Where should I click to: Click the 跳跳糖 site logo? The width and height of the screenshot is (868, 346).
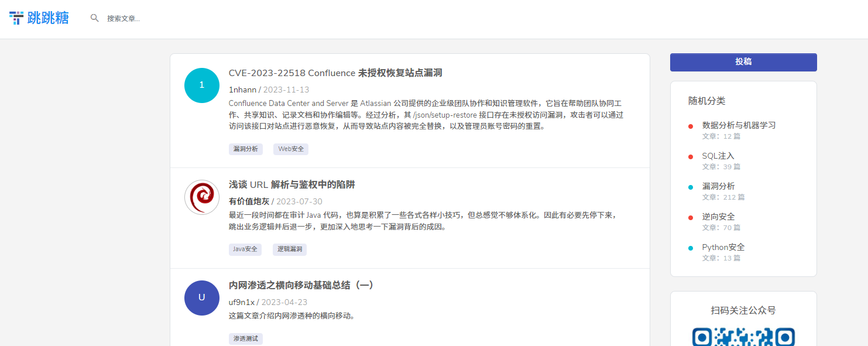coord(39,18)
